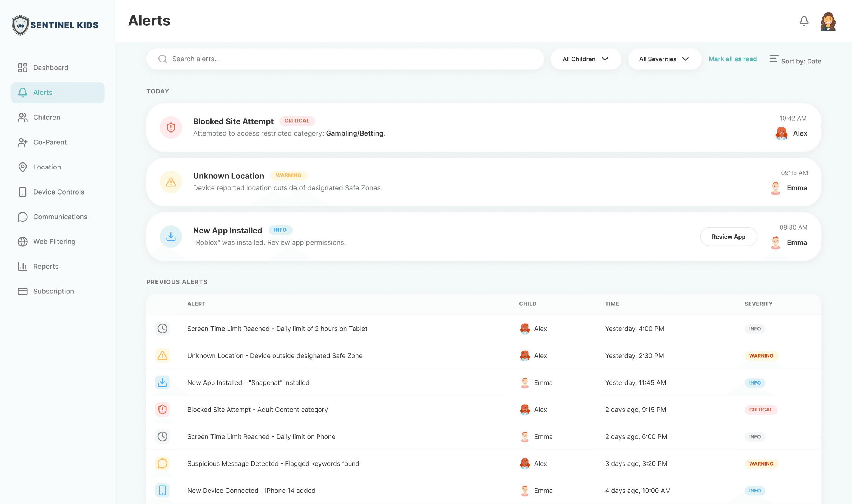This screenshot has height=504, width=852.
Task: Click Alex's avatar on Blocked Site card
Action: click(781, 133)
